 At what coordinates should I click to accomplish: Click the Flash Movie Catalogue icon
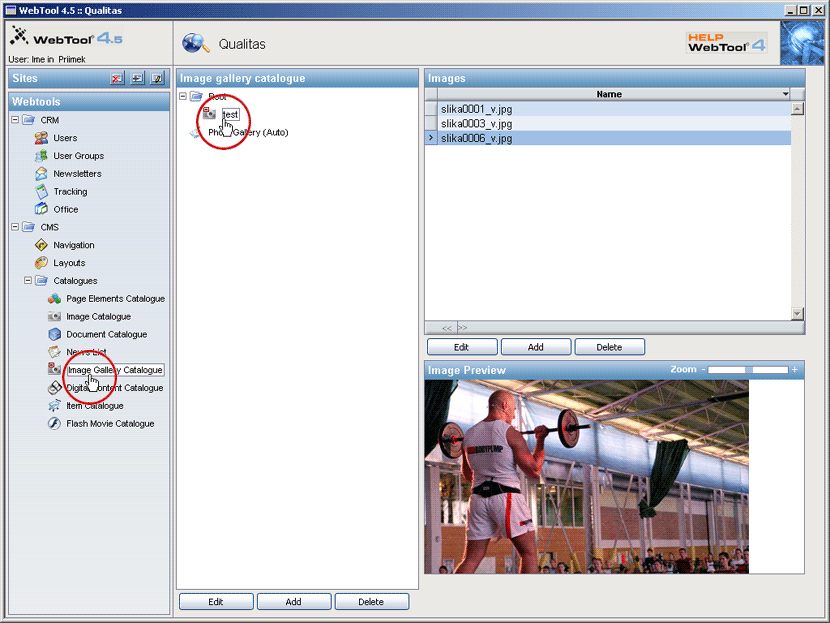(x=55, y=424)
